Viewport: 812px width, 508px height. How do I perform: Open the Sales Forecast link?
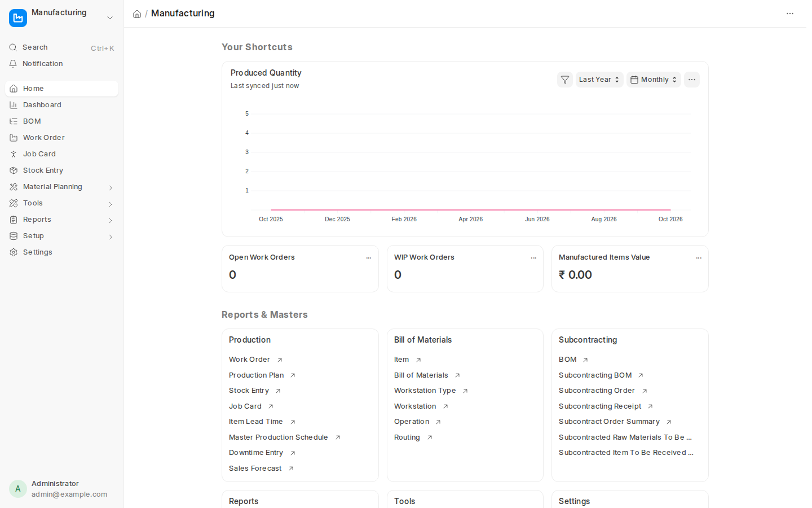pyautogui.click(x=255, y=468)
